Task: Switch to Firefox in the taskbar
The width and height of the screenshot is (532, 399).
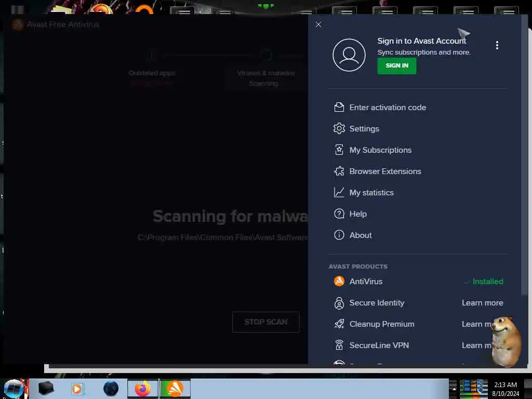Action: pyautogui.click(x=143, y=389)
